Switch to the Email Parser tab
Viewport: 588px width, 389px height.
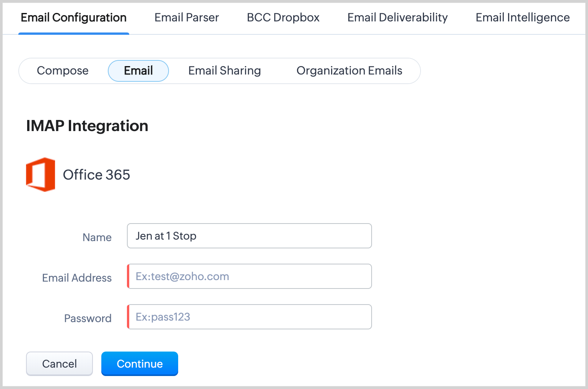(x=187, y=18)
